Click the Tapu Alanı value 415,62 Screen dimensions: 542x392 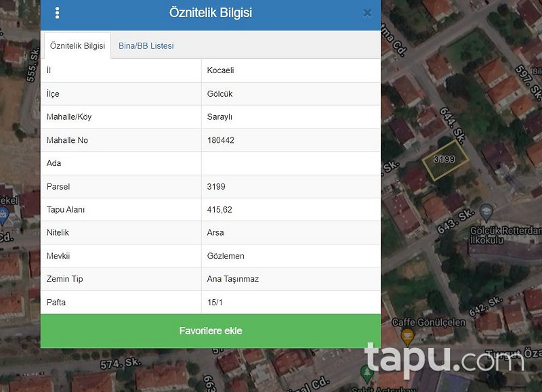[x=220, y=210]
